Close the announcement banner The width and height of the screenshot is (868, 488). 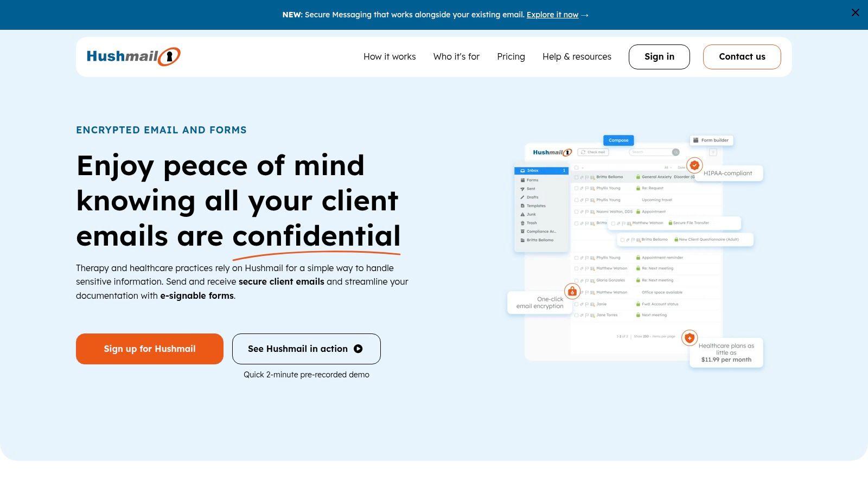pos(855,12)
